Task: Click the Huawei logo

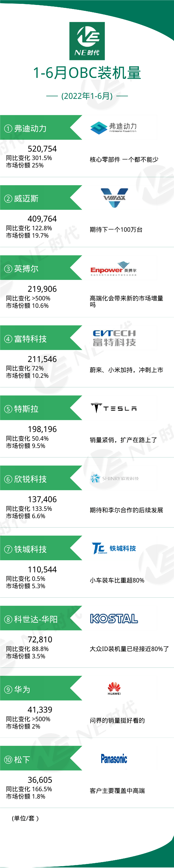Action: pos(114,689)
